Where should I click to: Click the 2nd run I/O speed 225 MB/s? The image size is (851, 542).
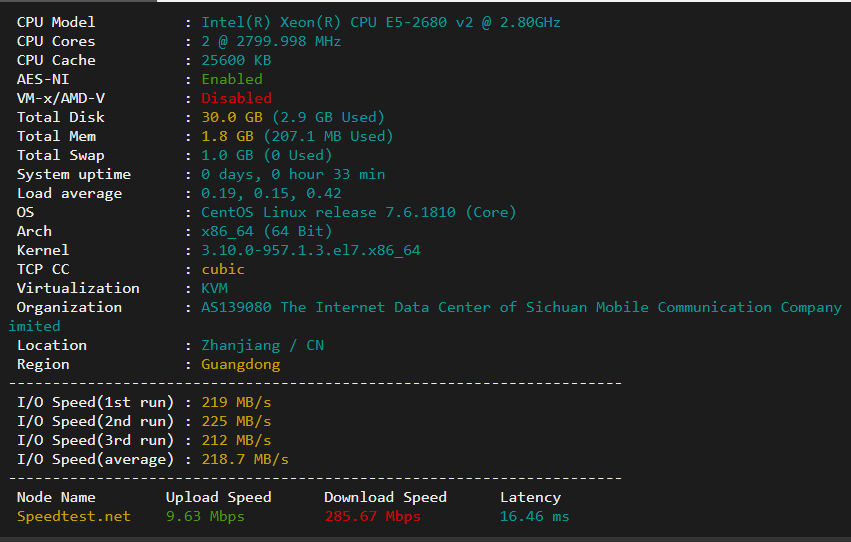236,421
